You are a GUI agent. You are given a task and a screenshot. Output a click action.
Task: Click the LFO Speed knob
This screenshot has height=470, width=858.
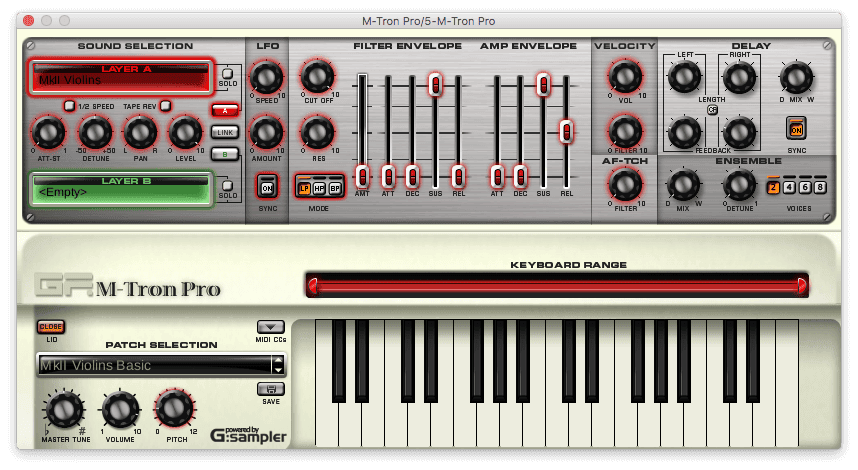[x=266, y=76]
